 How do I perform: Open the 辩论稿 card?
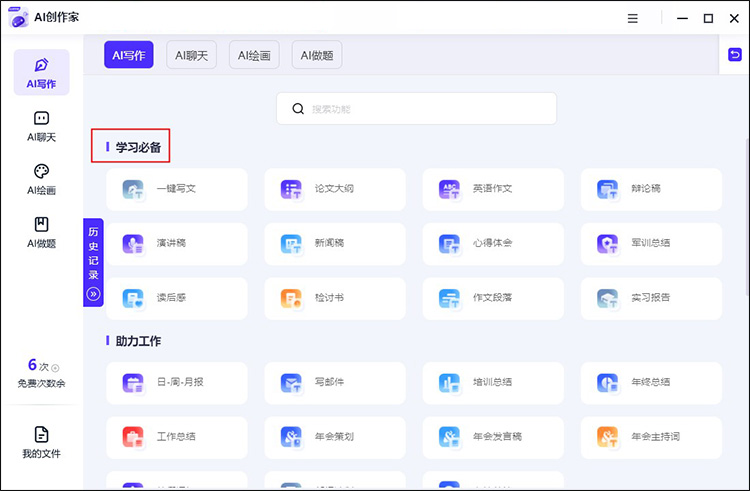tap(651, 189)
